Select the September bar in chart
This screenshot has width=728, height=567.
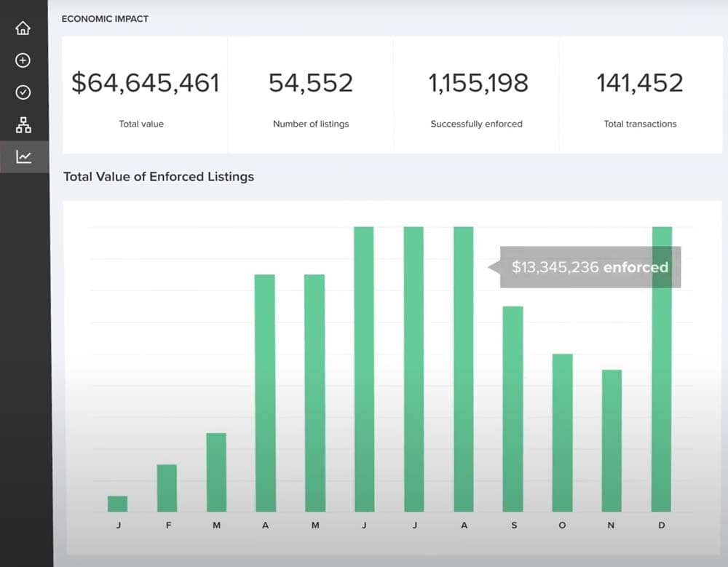[513, 408]
